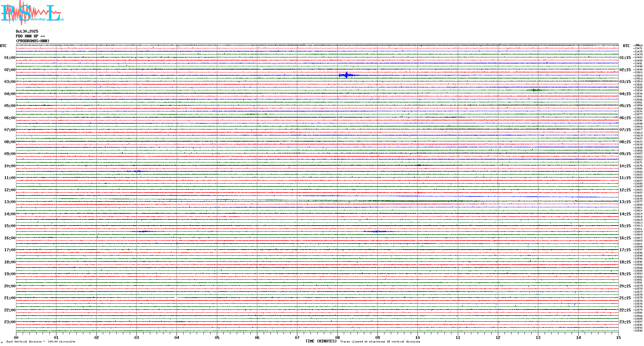Click the 02:00 hour label on left axis
The image size is (644, 346).
(10, 70)
